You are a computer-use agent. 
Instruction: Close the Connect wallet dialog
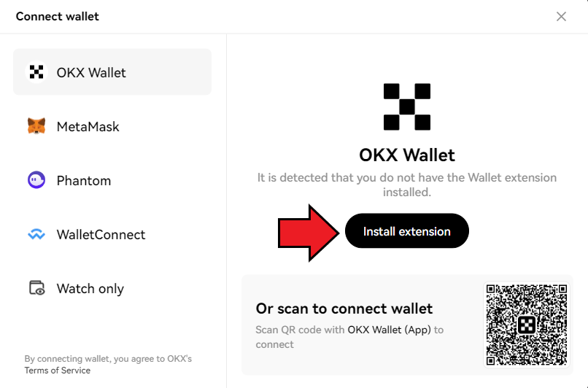[x=561, y=17]
